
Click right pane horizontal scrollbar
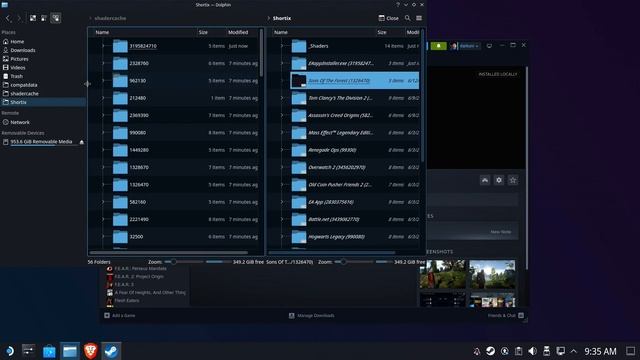coord(331,253)
